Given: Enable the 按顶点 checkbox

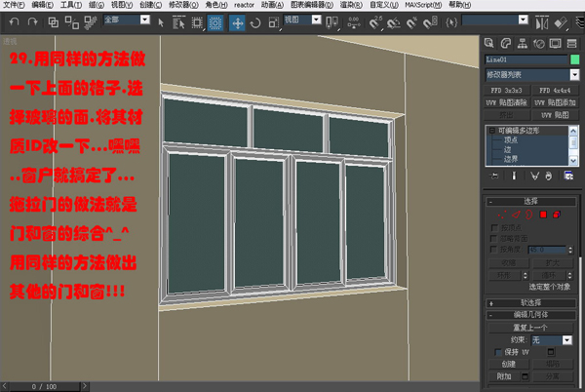Looking at the screenshot, I should pos(494,227).
